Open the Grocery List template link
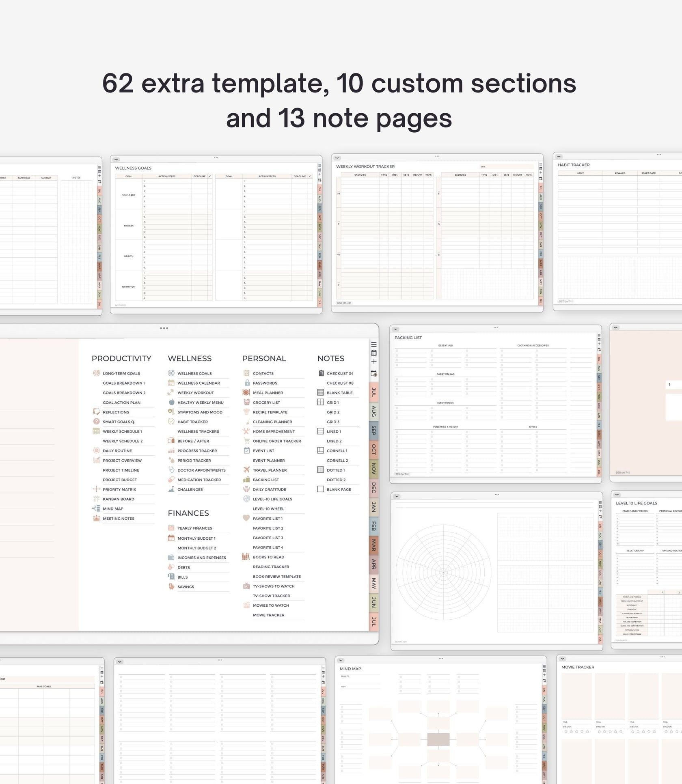This screenshot has width=682, height=784. point(267,402)
